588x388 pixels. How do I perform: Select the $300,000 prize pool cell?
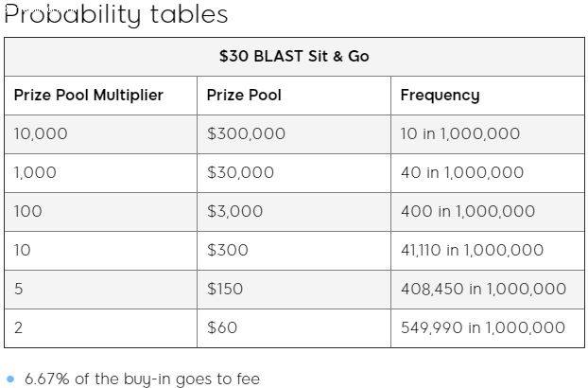(246, 133)
